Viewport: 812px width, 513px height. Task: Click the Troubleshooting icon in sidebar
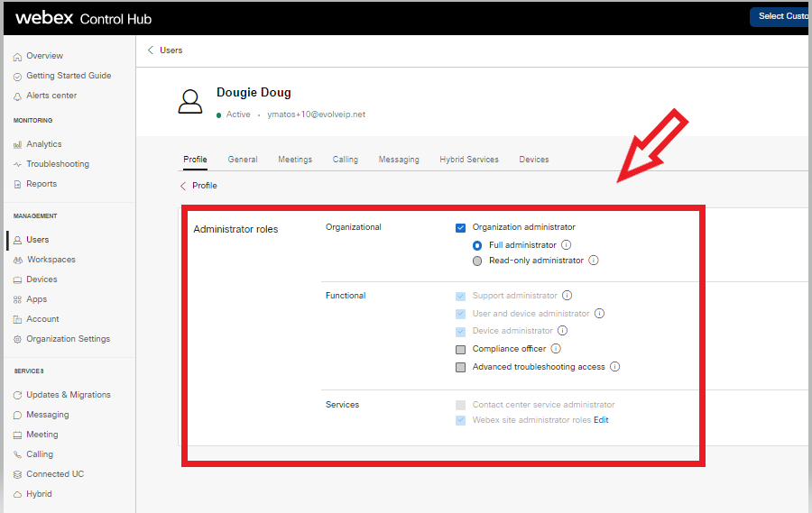(x=18, y=164)
